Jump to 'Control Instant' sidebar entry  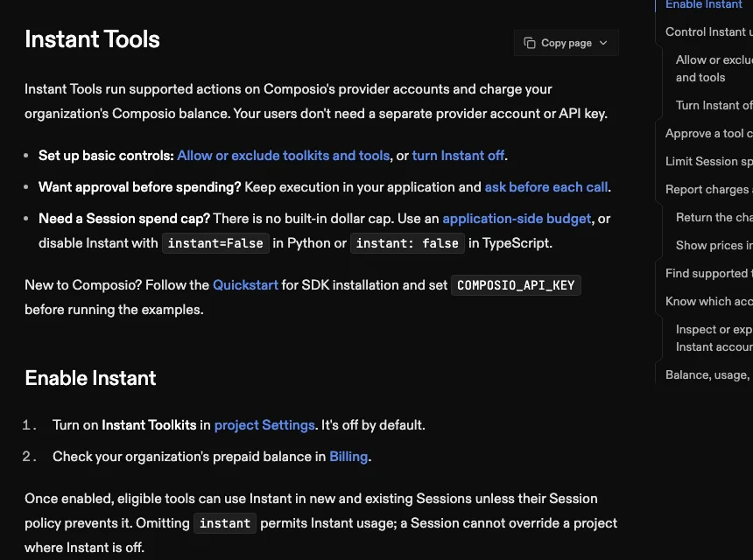click(709, 31)
